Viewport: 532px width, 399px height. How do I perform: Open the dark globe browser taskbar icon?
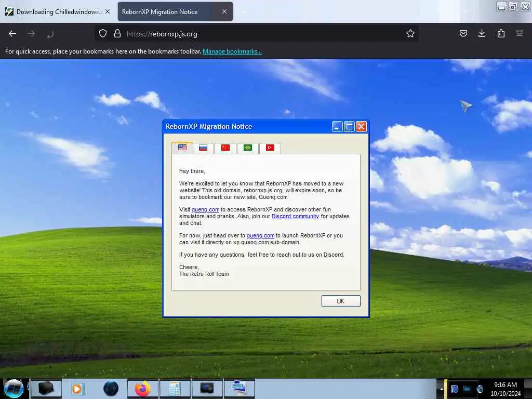tap(111, 389)
